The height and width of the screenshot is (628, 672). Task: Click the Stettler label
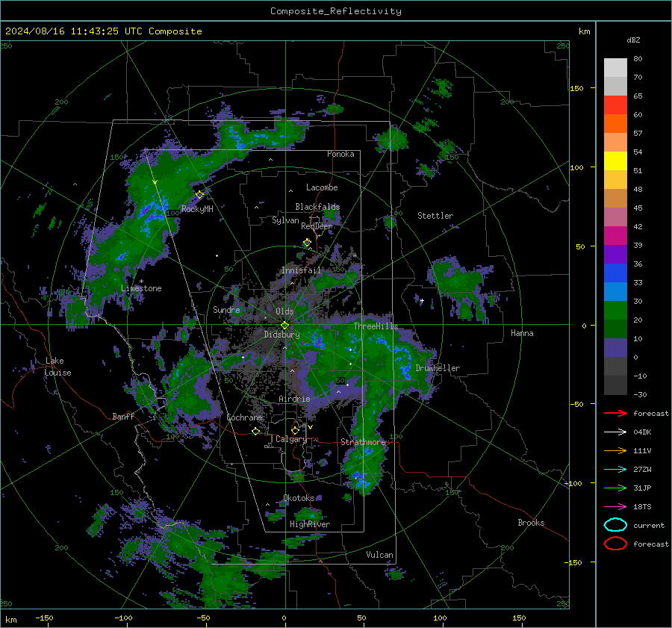click(435, 216)
